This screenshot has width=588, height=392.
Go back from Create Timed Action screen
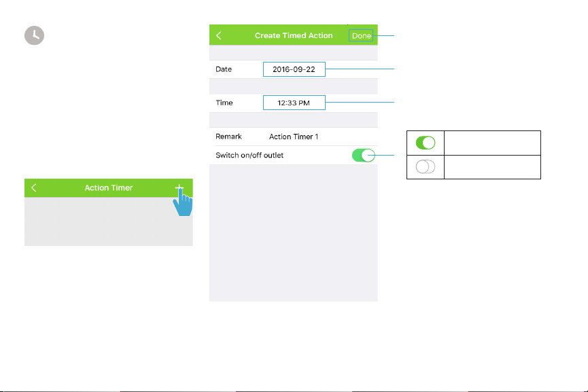(219, 35)
